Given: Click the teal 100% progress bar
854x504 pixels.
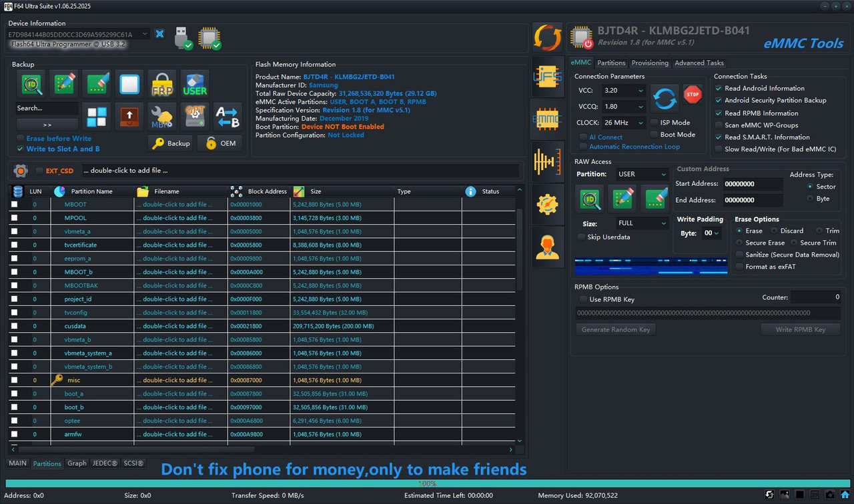Looking at the screenshot, I should (427, 483).
